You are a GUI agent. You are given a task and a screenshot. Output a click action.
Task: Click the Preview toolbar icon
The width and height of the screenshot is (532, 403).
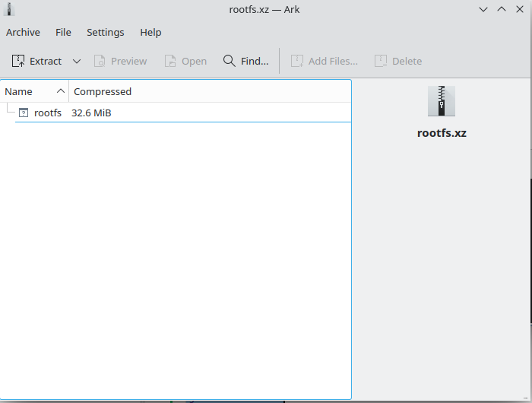click(100, 61)
